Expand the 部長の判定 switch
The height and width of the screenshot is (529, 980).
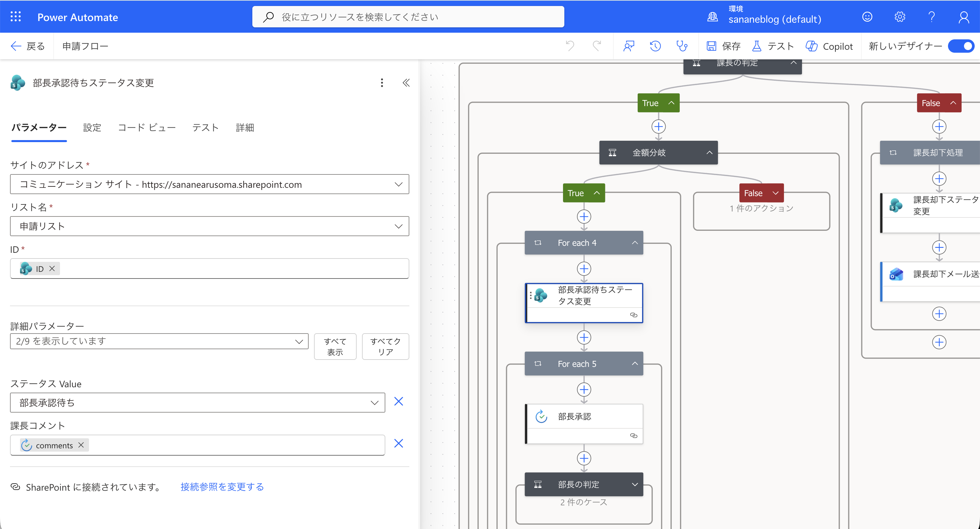[x=635, y=485]
